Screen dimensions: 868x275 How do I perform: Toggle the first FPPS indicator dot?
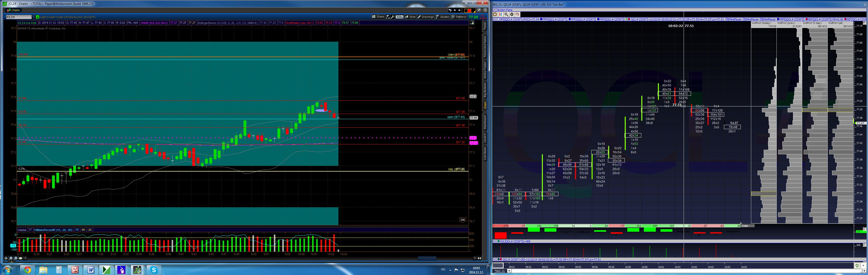pos(541,19)
